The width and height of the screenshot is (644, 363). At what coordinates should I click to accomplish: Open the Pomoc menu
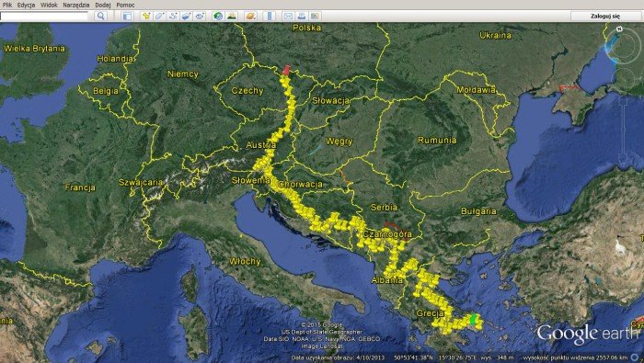pyautogui.click(x=125, y=5)
